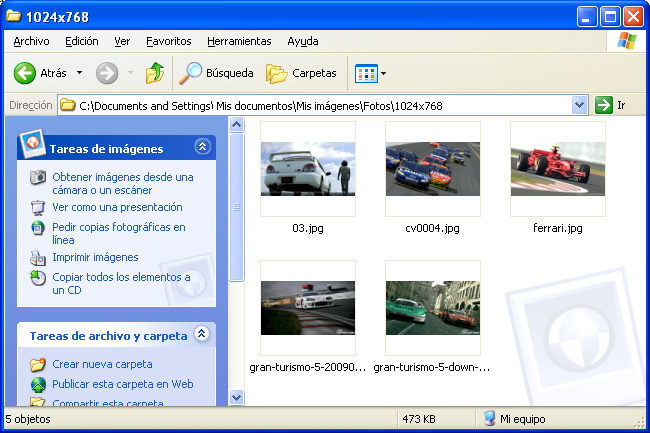Open the Archivo menu
This screenshot has width=650, height=433.
[31, 41]
